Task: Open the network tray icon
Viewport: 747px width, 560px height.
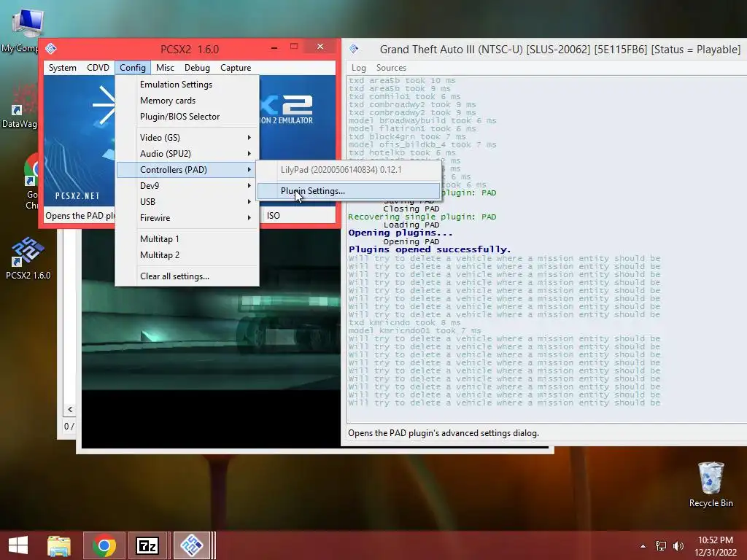Action: click(661, 546)
